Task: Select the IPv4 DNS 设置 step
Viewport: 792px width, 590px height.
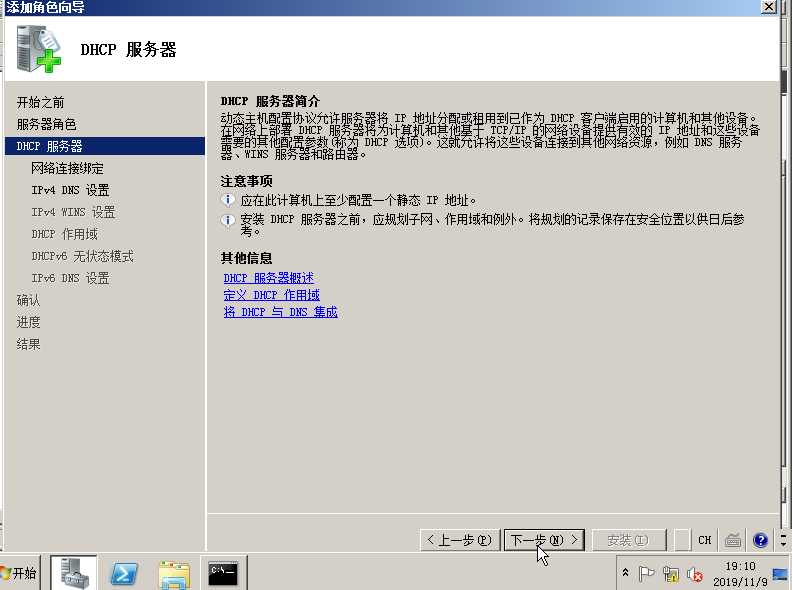Action: pyautogui.click(x=70, y=190)
